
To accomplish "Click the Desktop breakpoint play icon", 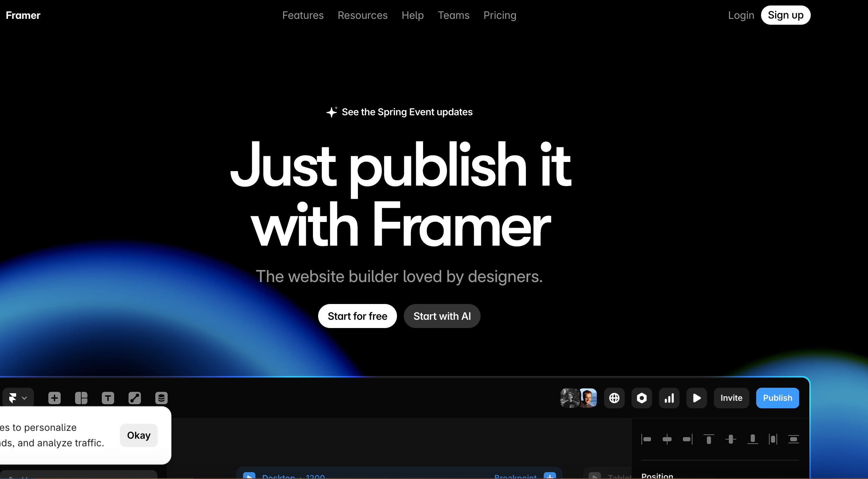I will coord(249,476).
